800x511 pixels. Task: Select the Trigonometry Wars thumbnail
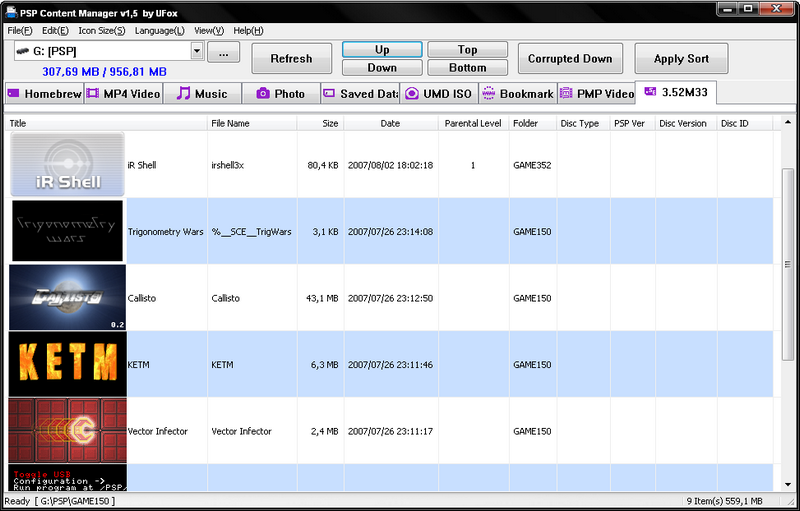tap(67, 231)
